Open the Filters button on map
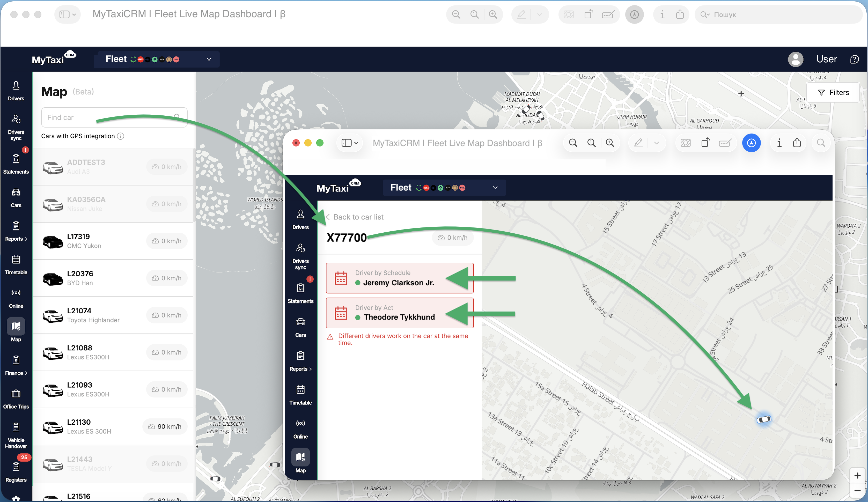868x502 pixels. coord(833,93)
